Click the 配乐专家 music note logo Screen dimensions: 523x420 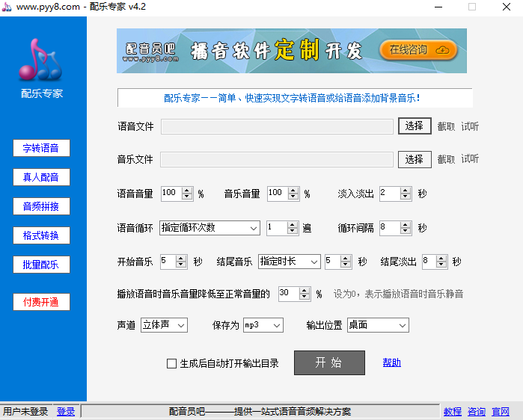click(x=41, y=61)
